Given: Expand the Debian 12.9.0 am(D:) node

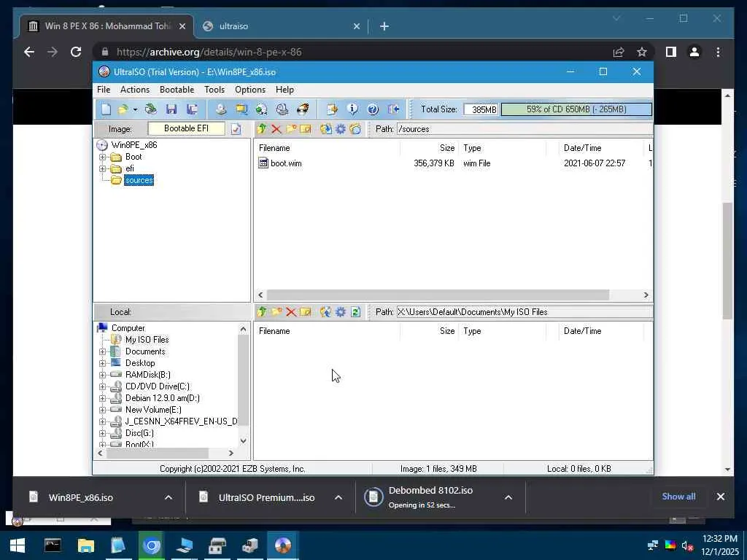Looking at the screenshot, I should point(102,398).
